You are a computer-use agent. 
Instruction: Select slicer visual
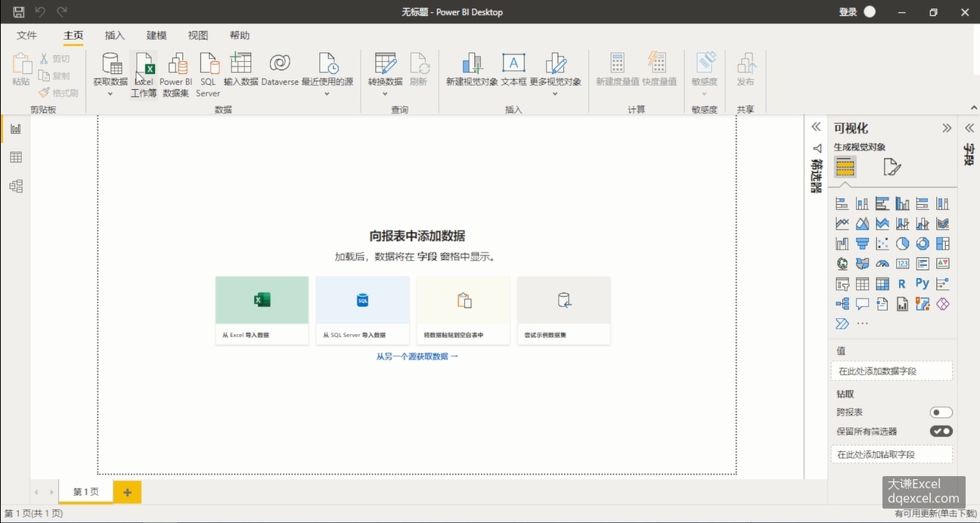(x=842, y=284)
